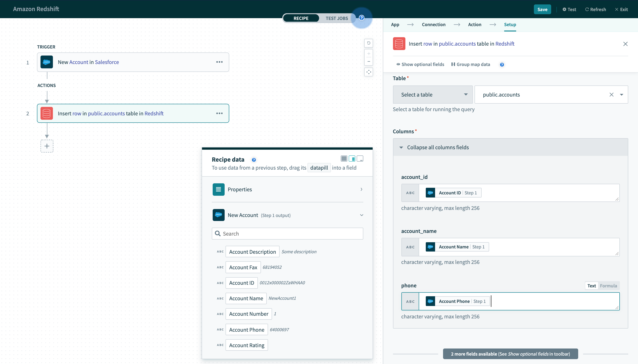Toggle the Formula option for phone field
The height and width of the screenshot is (364, 638).
click(609, 286)
